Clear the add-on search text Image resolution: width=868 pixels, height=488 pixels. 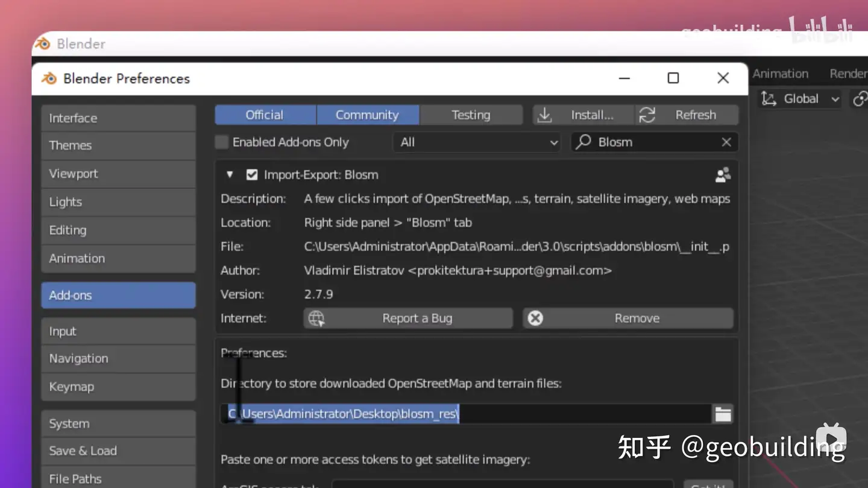pyautogui.click(x=726, y=142)
